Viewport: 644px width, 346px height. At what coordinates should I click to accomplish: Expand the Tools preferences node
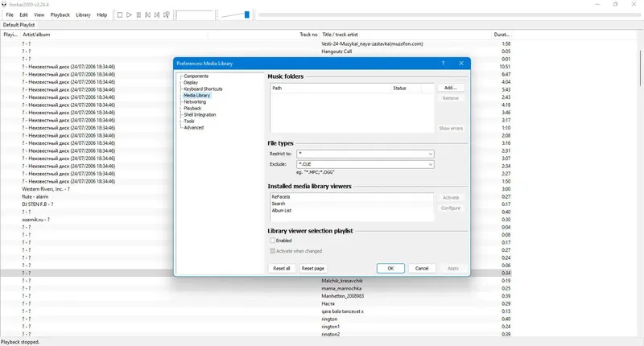point(180,121)
